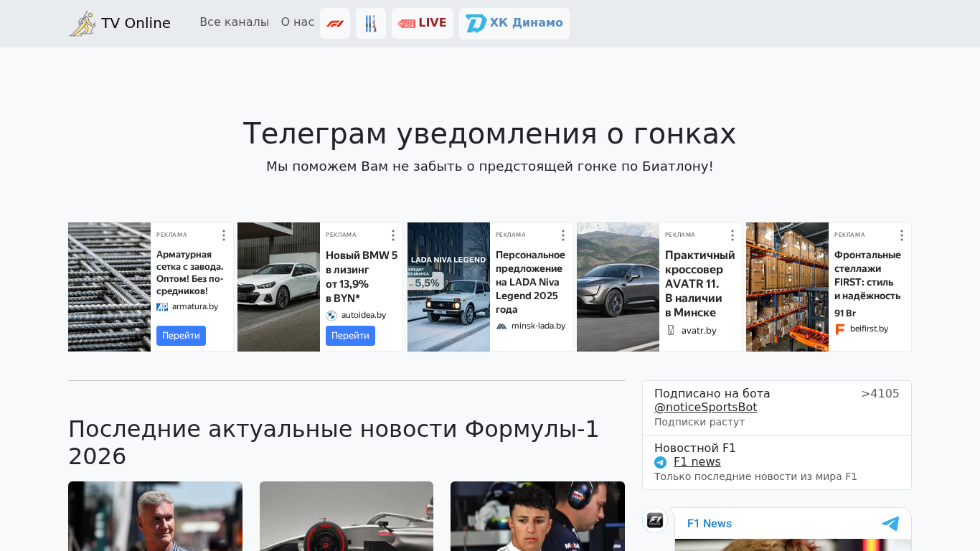The image size is (980, 551).
Task: Open the white BMW ad image
Action: (278, 287)
